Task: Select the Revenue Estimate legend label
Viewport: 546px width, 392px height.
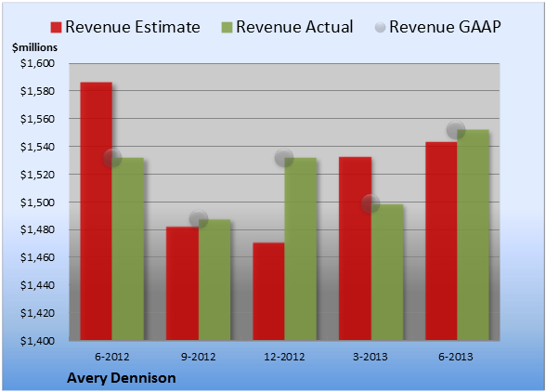Action: (x=133, y=27)
